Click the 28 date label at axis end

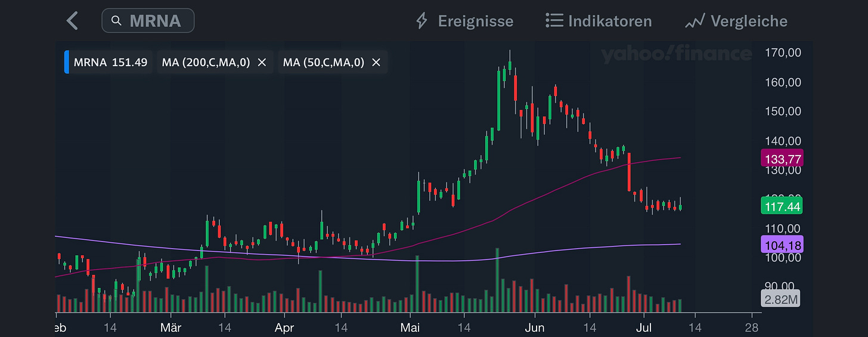pos(752,327)
